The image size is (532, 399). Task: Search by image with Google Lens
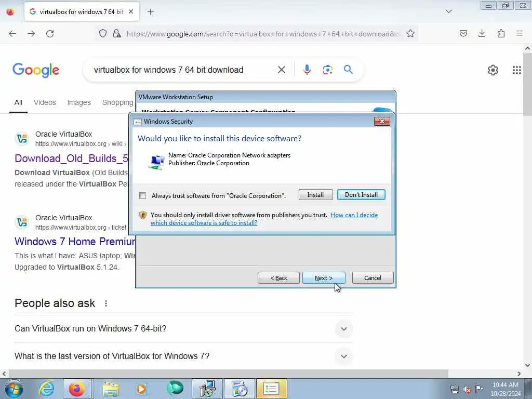click(327, 70)
